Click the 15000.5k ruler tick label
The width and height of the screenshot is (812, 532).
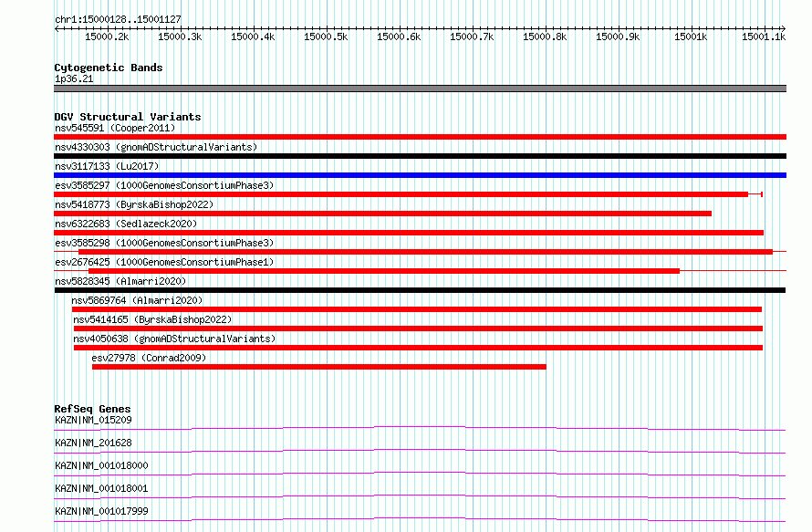pos(326,37)
